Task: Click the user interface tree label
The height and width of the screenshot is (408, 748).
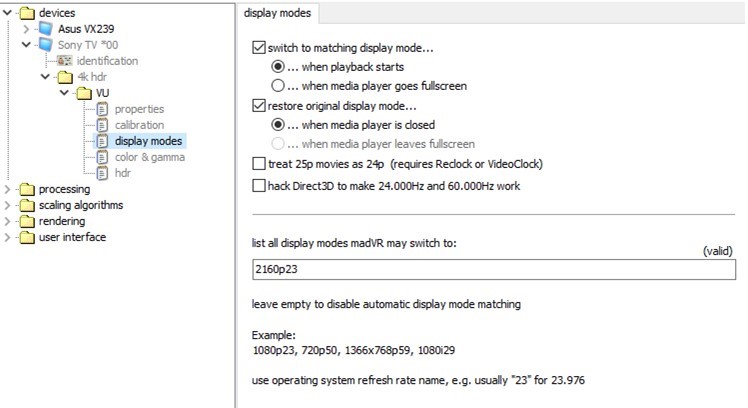Action: pyautogui.click(x=73, y=237)
